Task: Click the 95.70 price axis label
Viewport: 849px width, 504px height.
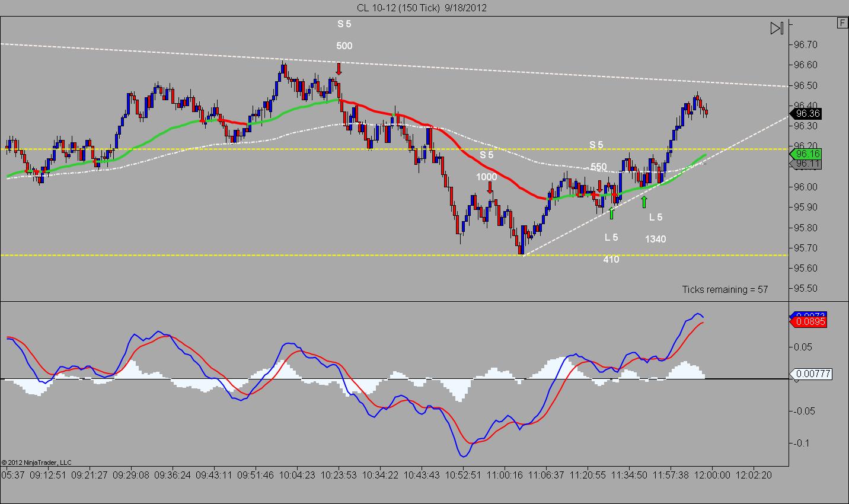Action: [x=805, y=248]
